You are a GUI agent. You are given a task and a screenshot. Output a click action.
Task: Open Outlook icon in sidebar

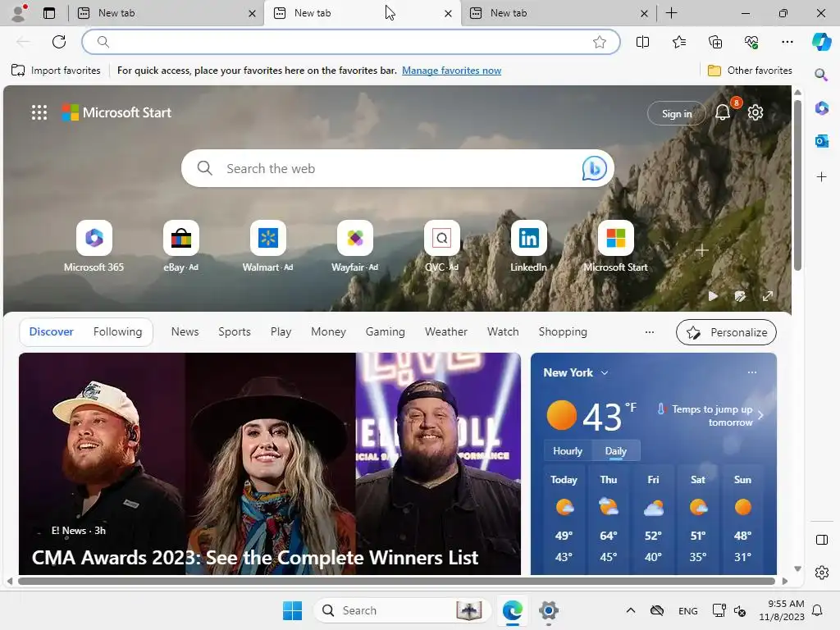pyautogui.click(x=822, y=141)
